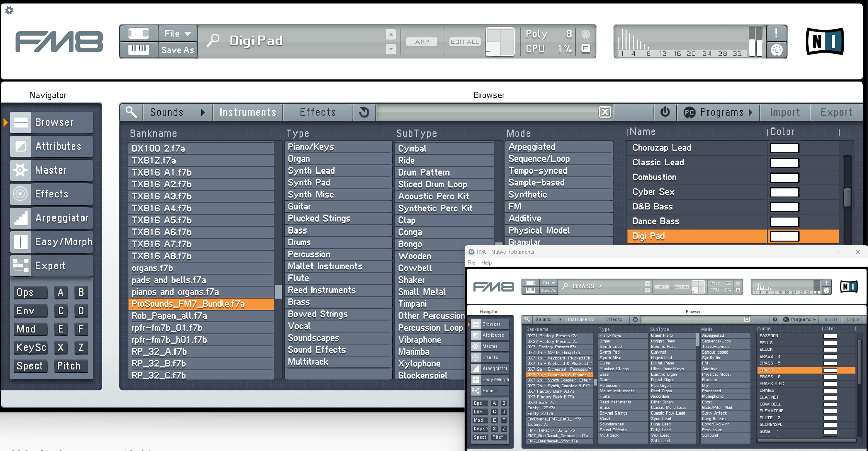Click the search icon in the small FM8 window Browser
The image size is (868, 451).
[527, 319]
